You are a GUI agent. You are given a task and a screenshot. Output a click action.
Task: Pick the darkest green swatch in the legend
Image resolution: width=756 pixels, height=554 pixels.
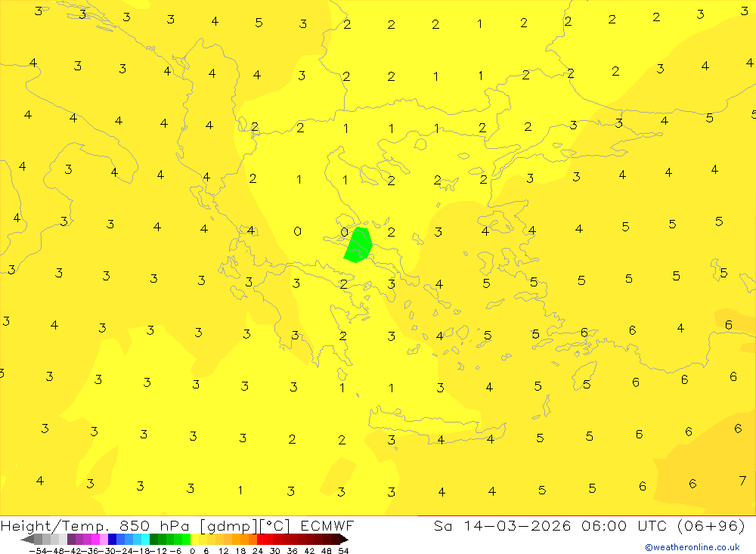pos(153,540)
